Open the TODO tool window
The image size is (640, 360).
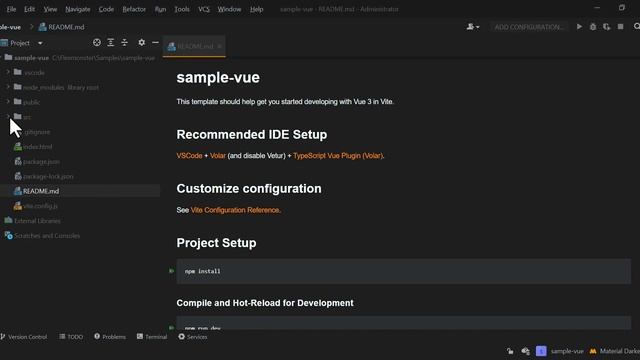(x=71, y=337)
